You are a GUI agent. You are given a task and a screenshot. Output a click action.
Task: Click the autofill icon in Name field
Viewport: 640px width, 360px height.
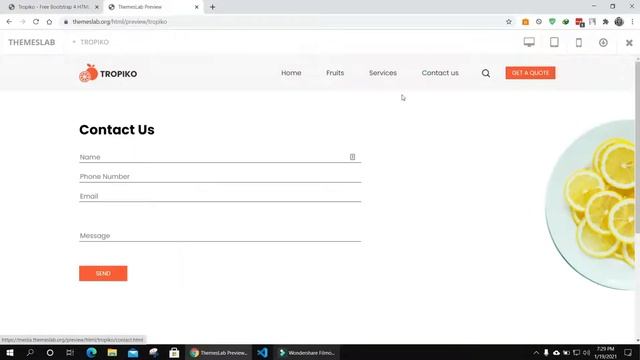tap(352, 157)
